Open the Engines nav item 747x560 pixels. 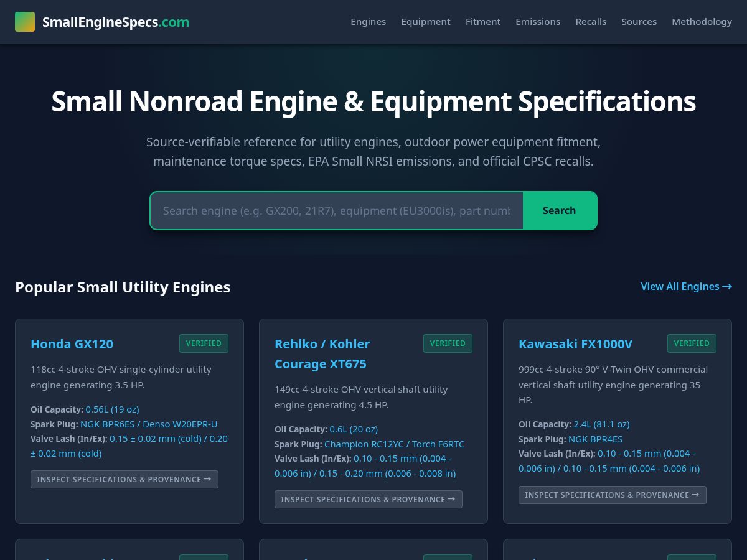click(x=369, y=22)
